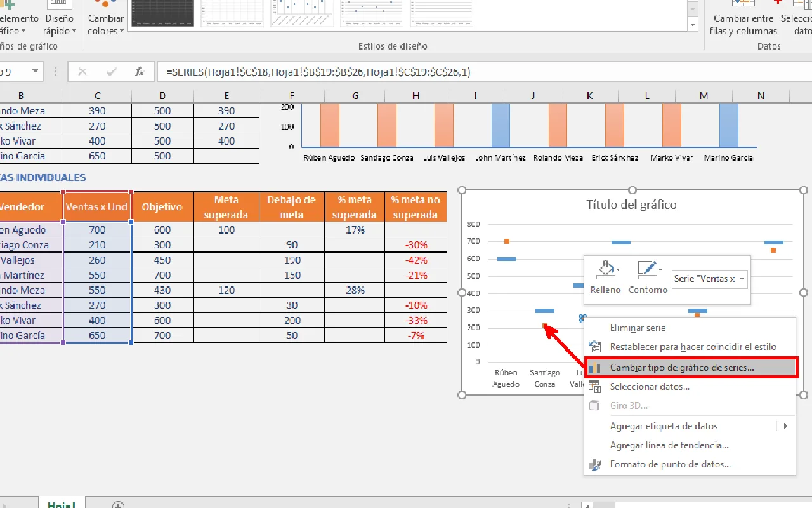Click in the formula bar SERIES text
This screenshot has height=508, width=812.
click(x=318, y=72)
